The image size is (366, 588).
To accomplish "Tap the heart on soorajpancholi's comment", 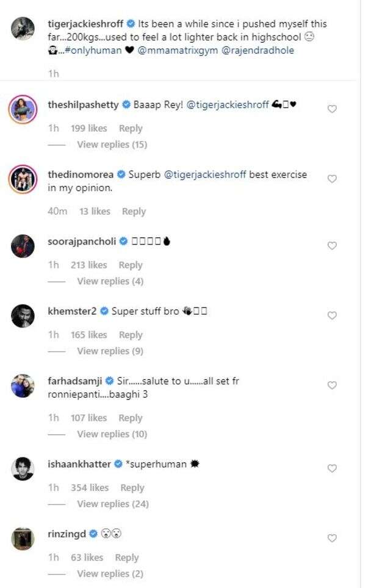I will coord(332,246).
